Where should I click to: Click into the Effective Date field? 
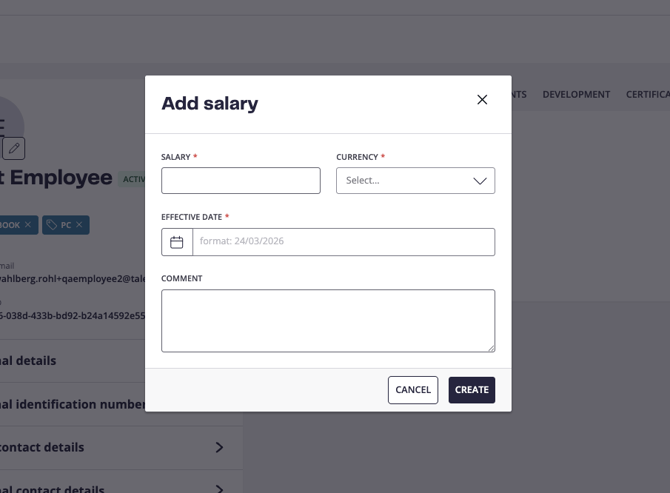pyautogui.click(x=343, y=242)
